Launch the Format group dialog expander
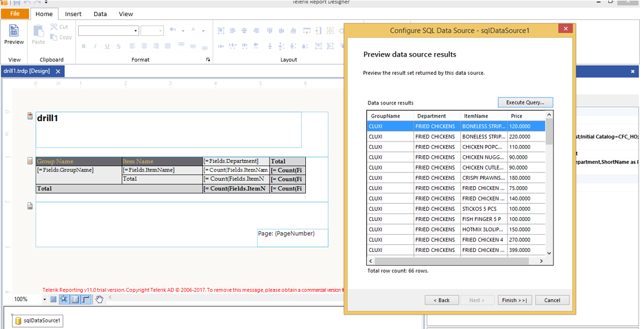The width and height of the screenshot is (644, 329). coord(208,60)
